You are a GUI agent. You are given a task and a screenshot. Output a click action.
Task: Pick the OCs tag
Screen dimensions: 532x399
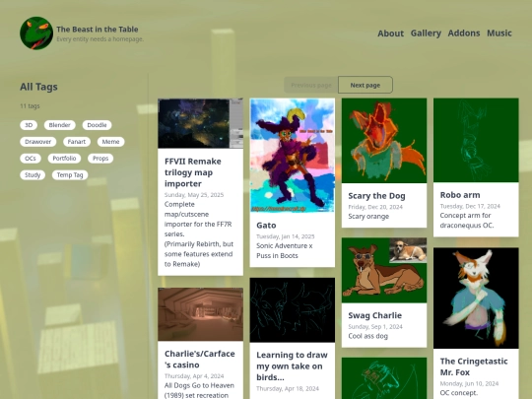[31, 159]
